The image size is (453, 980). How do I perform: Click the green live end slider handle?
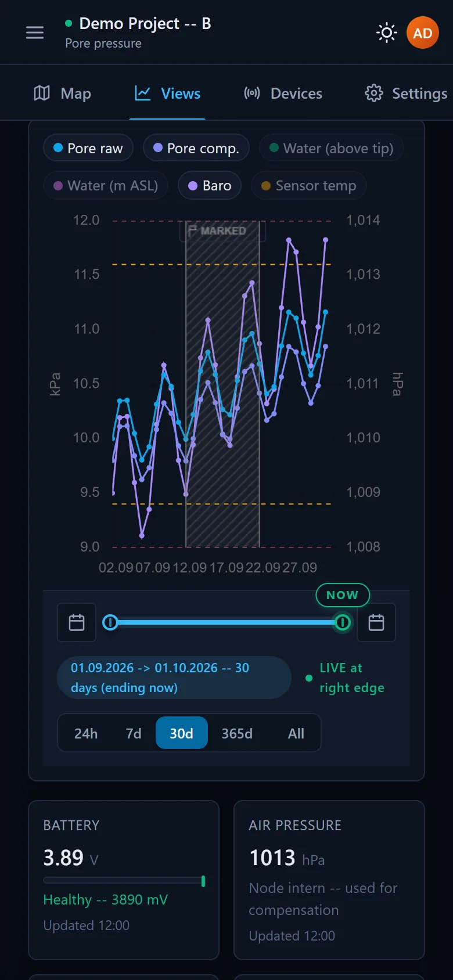point(343,622)
